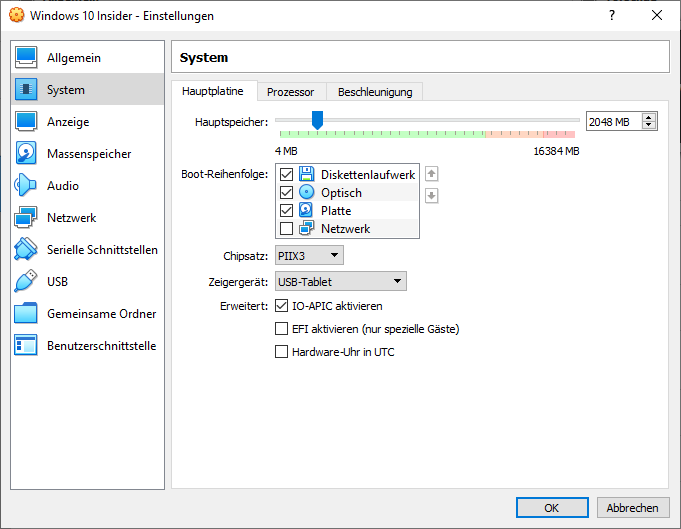Click the Hauptspeicher slider handle
The image size is (681, 529).
317,120
